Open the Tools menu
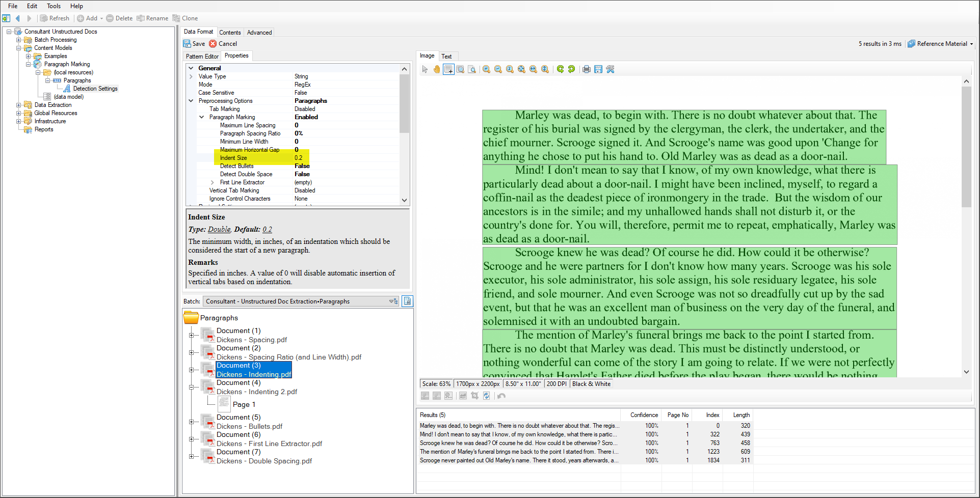 coord(54,6)
